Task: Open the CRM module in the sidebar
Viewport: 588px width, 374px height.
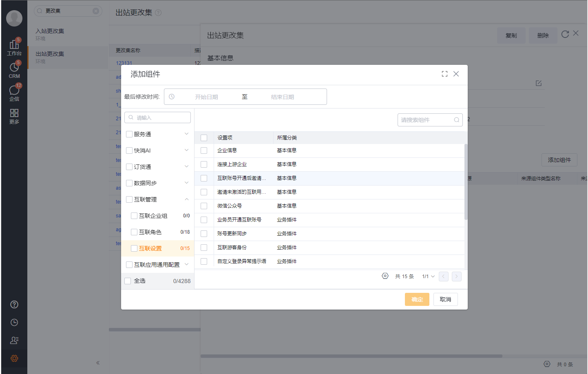Action: point(14,69)
